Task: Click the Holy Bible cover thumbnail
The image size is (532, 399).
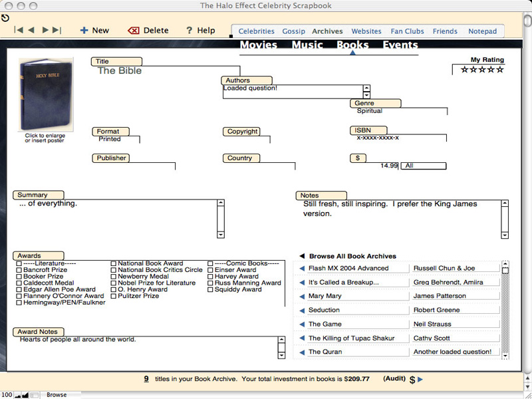Action: (x=46, y=94)
